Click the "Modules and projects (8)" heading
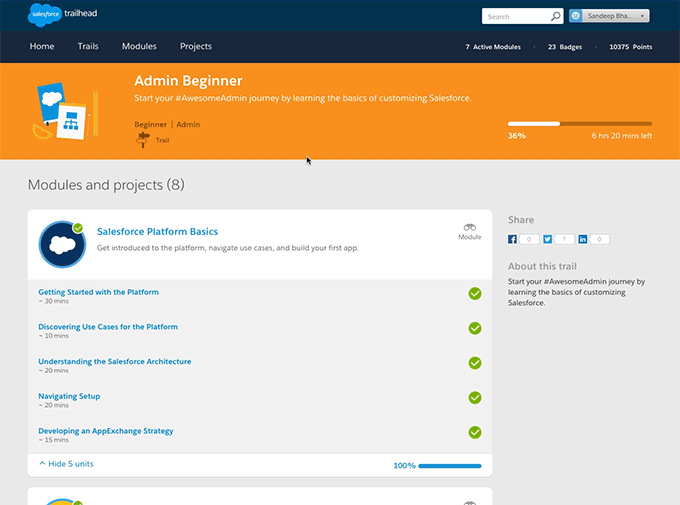The image size is (680, 505). [106, 185]
